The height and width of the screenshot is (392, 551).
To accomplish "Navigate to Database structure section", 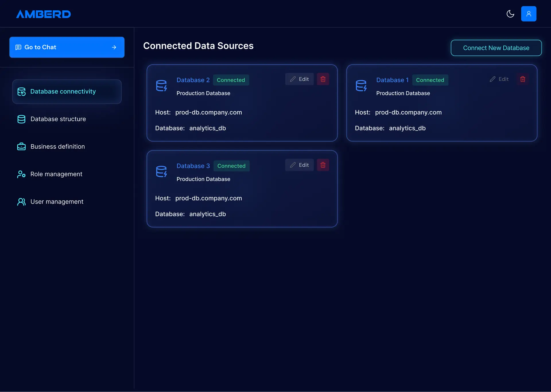I will pos(58,119).
